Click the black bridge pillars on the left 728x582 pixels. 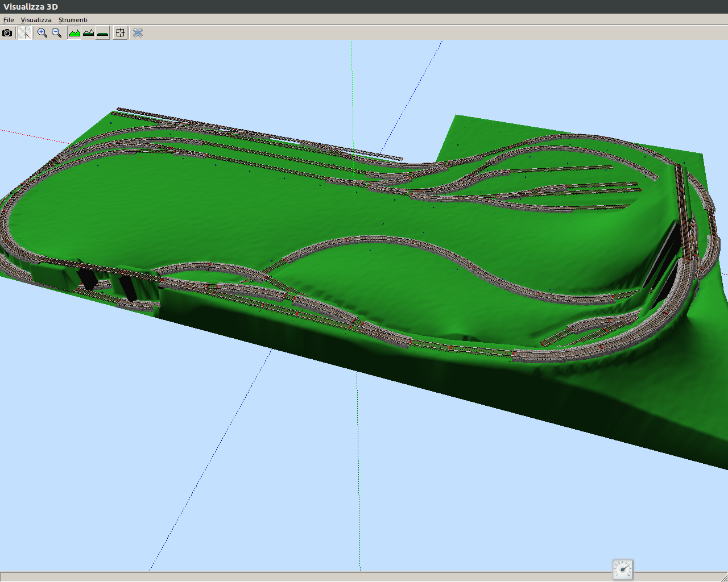(88, 279)
